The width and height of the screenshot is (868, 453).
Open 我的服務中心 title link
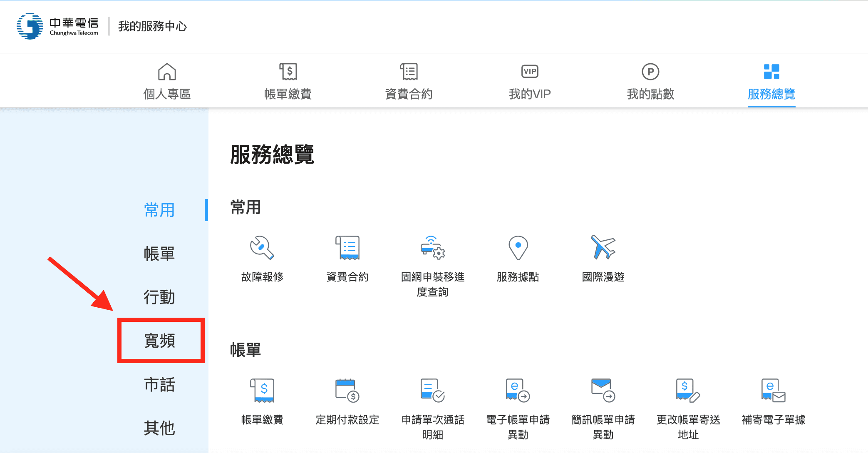[152, 26]
